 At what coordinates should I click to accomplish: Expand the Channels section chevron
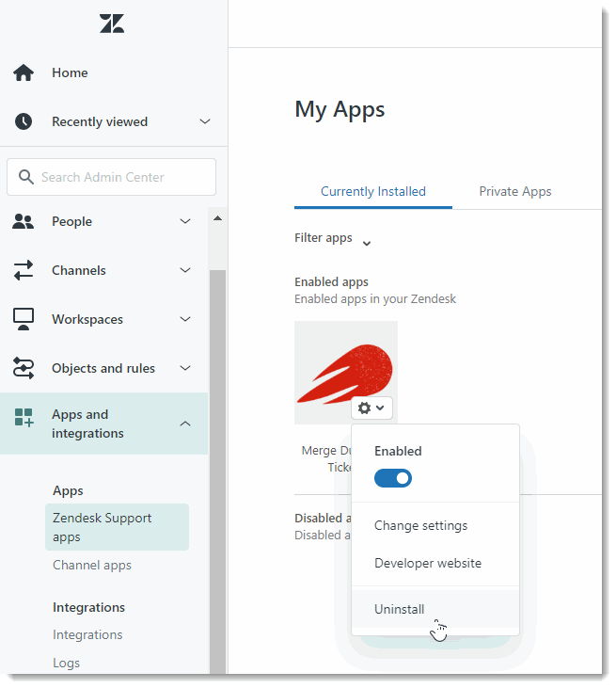(x=185, y=270)
